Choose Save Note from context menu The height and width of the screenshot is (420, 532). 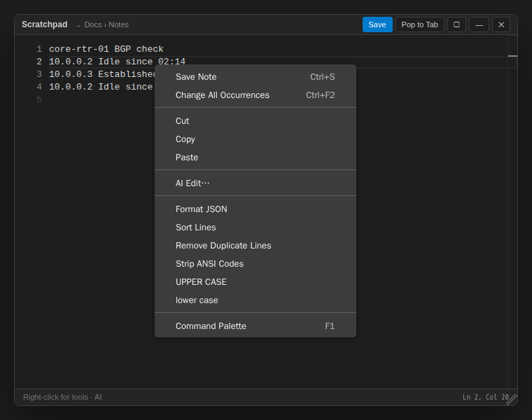255,77
